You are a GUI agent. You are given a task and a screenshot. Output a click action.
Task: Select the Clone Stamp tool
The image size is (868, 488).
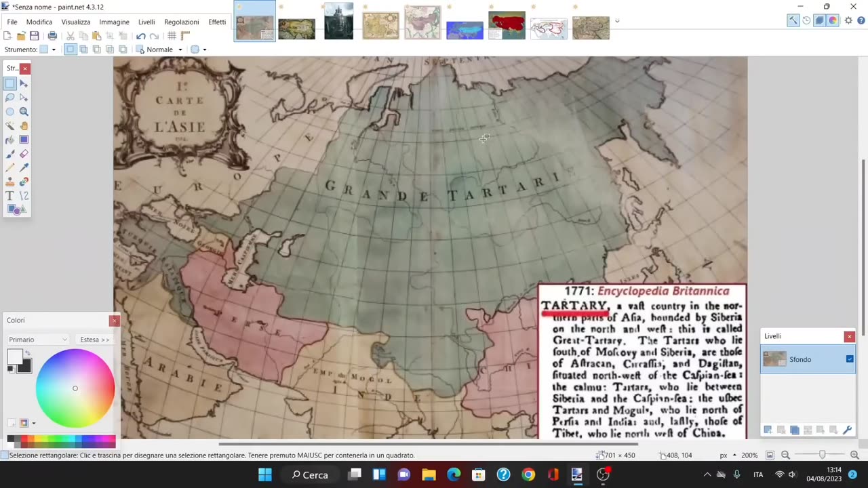pos(10,182)
